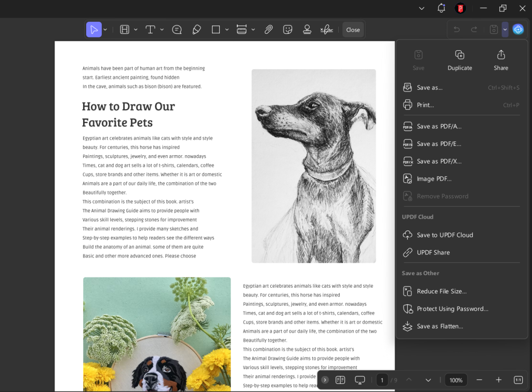Select the stamp tool
The image size is (532, 392).
[x=307, y=29]
